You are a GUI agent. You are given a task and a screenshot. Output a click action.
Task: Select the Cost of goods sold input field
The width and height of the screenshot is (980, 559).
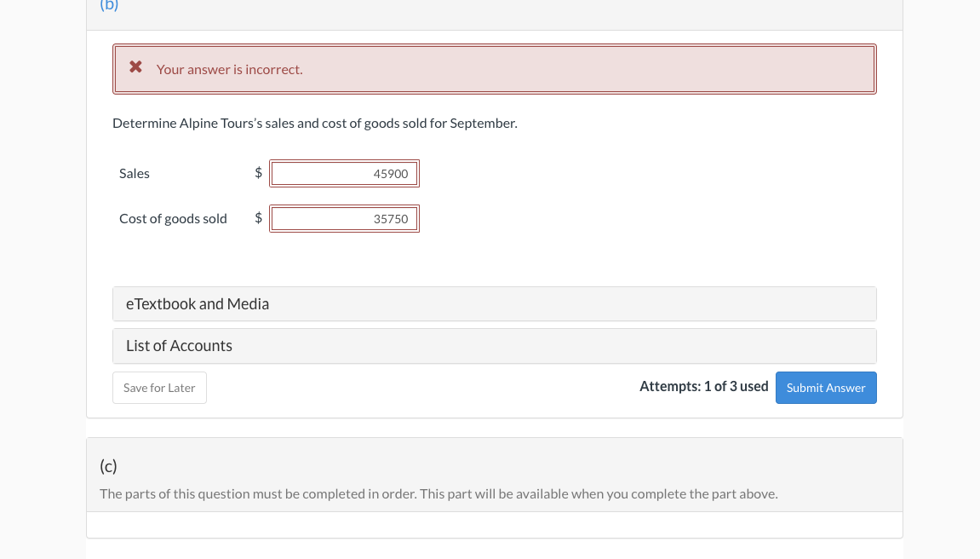coord(344,218)
